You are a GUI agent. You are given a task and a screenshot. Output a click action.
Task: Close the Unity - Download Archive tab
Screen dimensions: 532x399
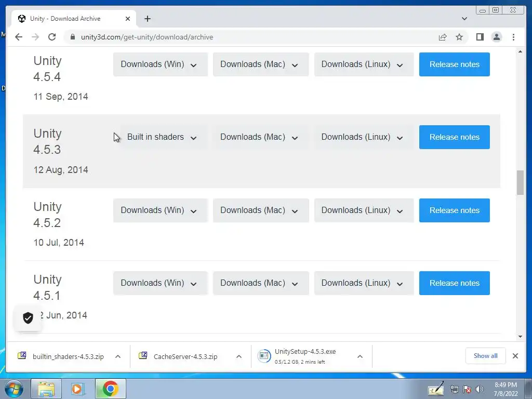coord(128,19)
